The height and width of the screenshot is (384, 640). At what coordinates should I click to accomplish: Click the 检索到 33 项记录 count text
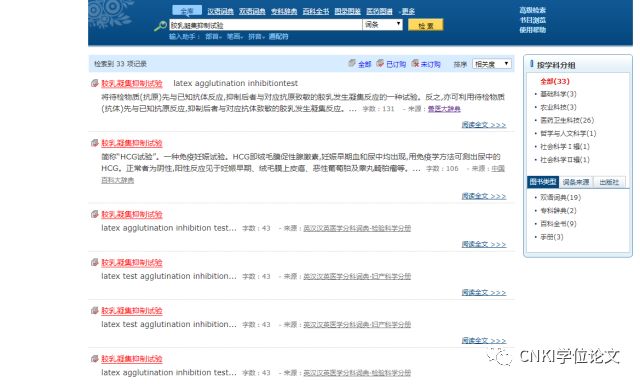[x=120, y=64]
